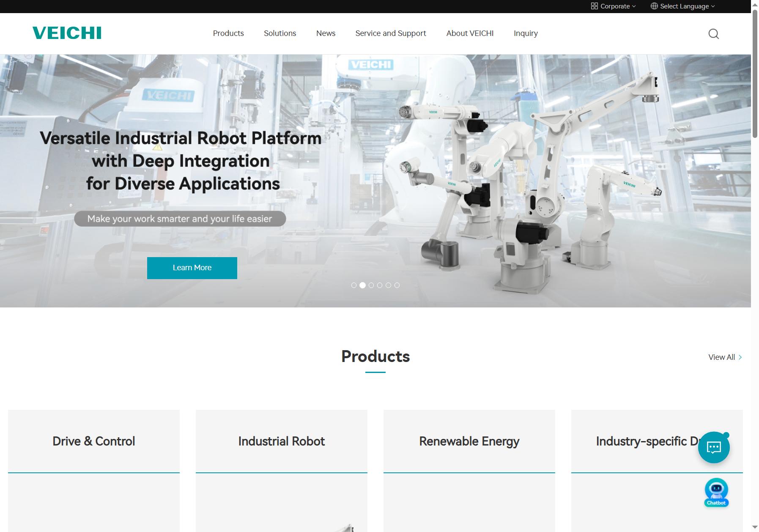Go to the Inquiry page
This screenshot has width=759, height=532.
point(526,33)
